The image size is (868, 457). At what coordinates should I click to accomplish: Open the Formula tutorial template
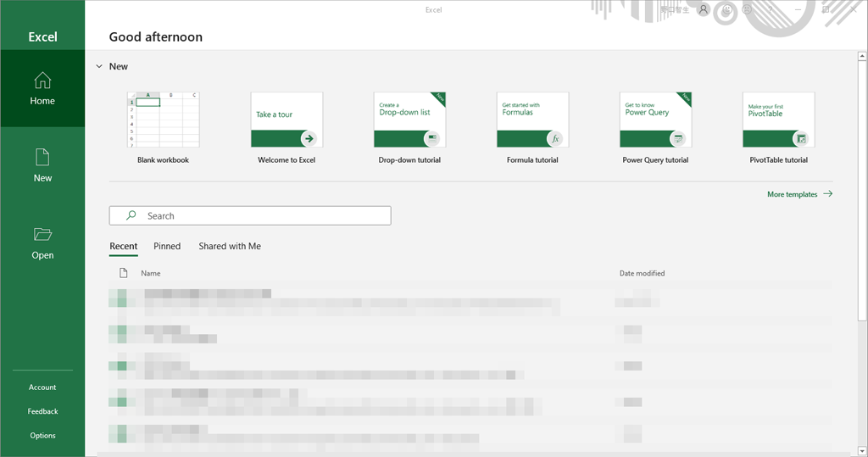(x=532, y=128)
